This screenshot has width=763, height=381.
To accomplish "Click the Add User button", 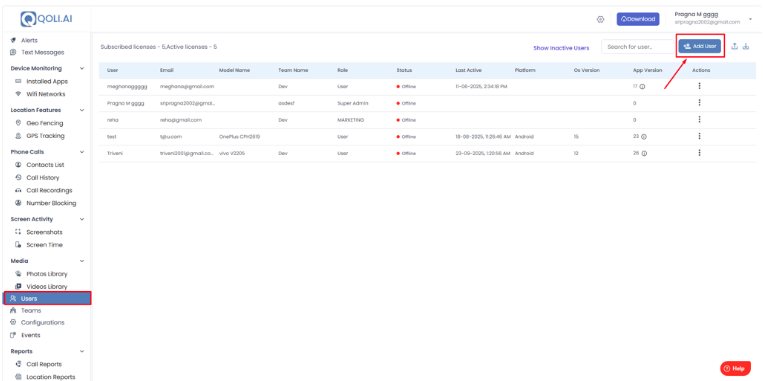I will pos(700,46).
